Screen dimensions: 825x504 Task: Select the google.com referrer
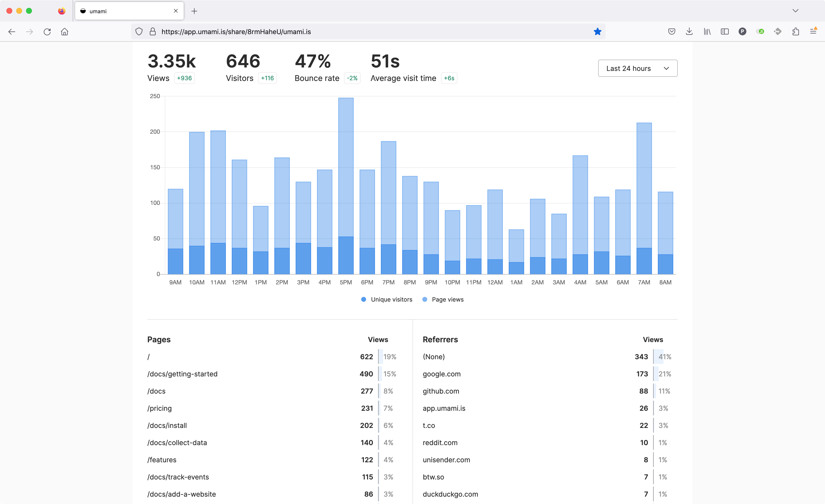click(x=548, y=374)
